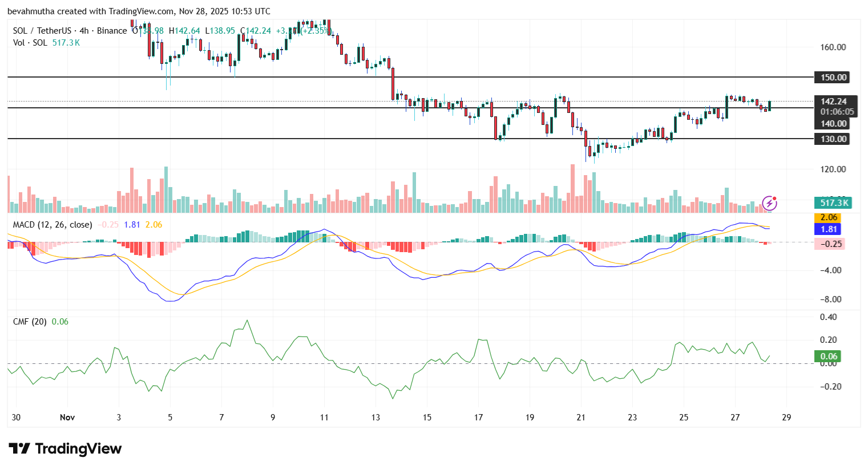Click the 130.00 support price label
The width and height of the screenshot is (868, 470).
click(833, 139)
